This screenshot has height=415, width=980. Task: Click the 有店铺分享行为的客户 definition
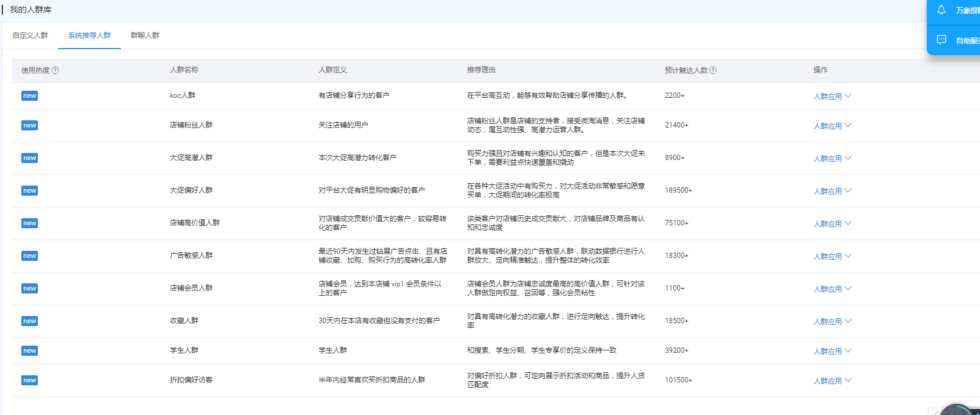click(x=354, y=95)
